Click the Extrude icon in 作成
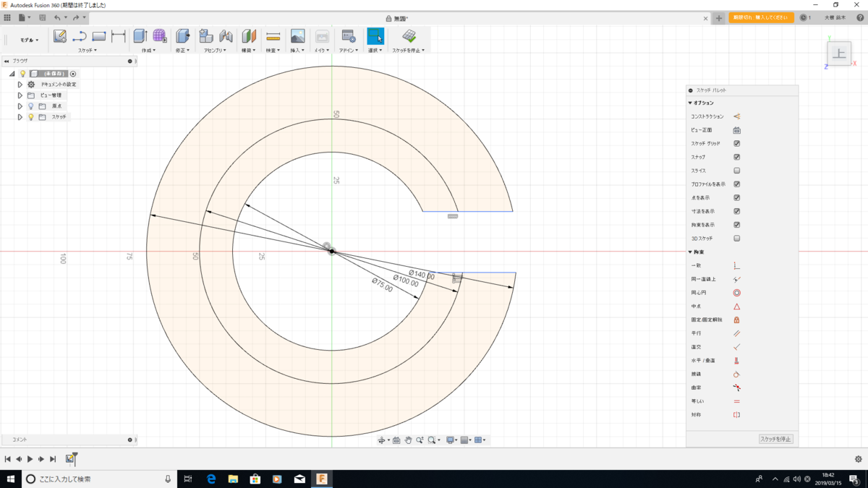The image size is (868, 488). (x=140, y=36)
